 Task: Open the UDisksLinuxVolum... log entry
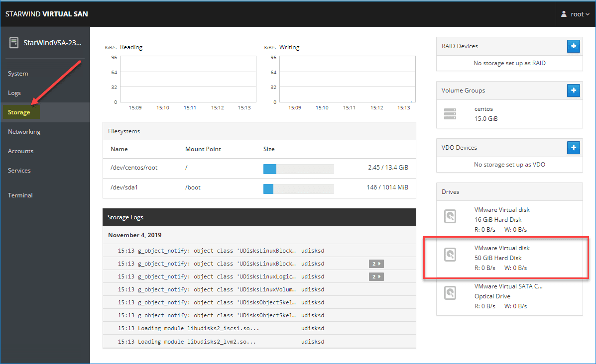click(x=259, y=289)
